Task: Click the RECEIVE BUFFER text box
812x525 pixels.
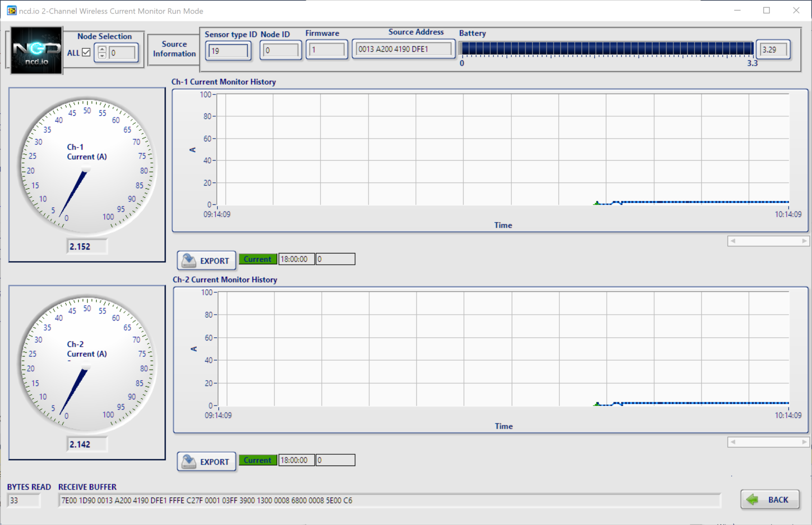Action: tap(390, 500)
